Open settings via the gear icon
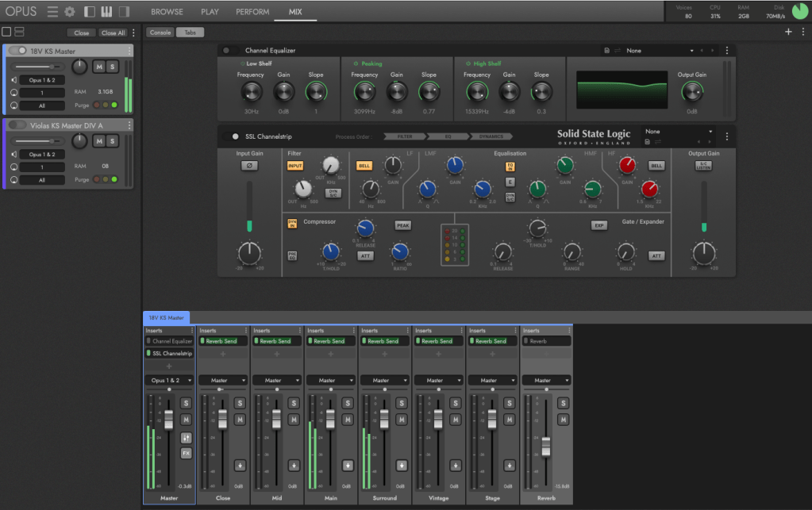 click(69, 12)
